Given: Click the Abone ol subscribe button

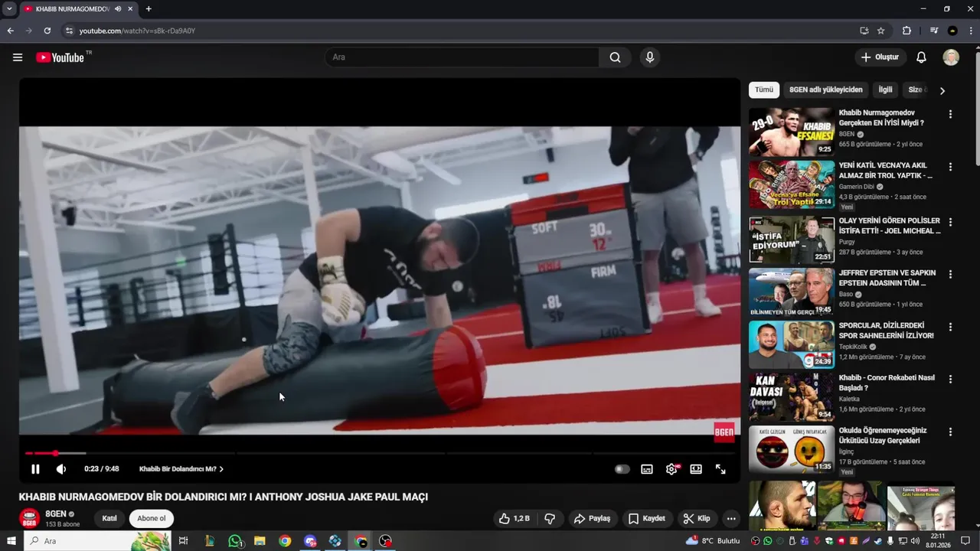Looking at the screenshot, I should click(x=152, y=518).
